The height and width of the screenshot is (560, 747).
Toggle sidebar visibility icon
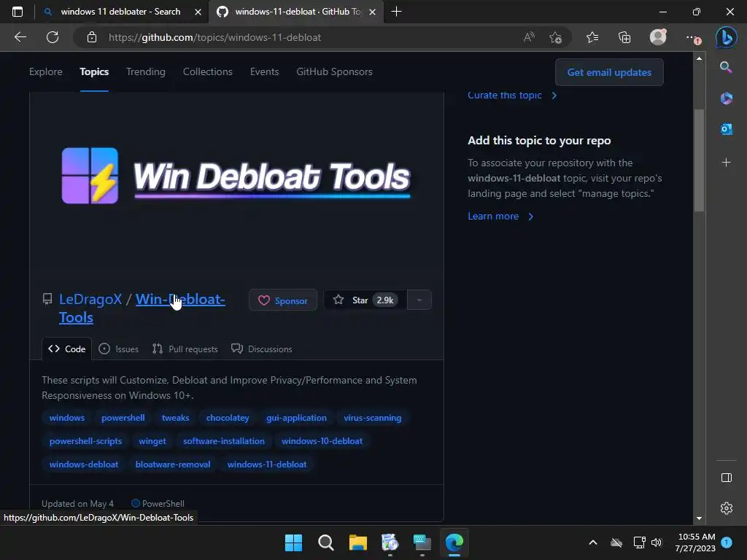726,478
